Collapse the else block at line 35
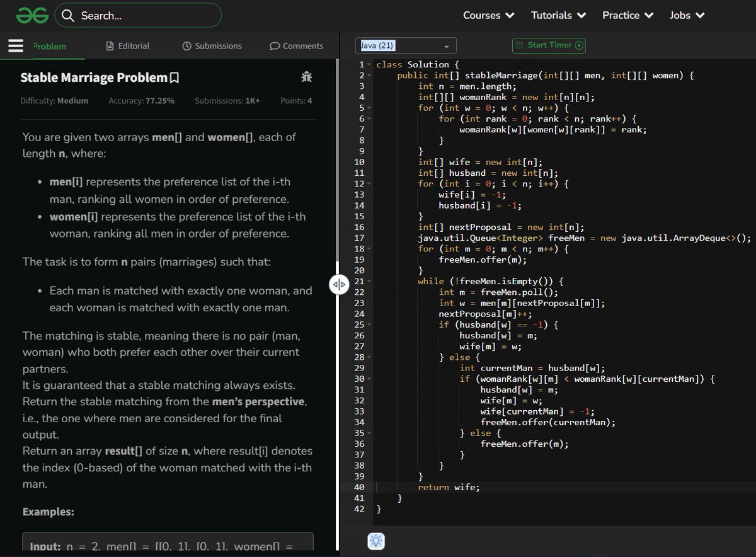 pyautogui.click(x=369, y=433)
